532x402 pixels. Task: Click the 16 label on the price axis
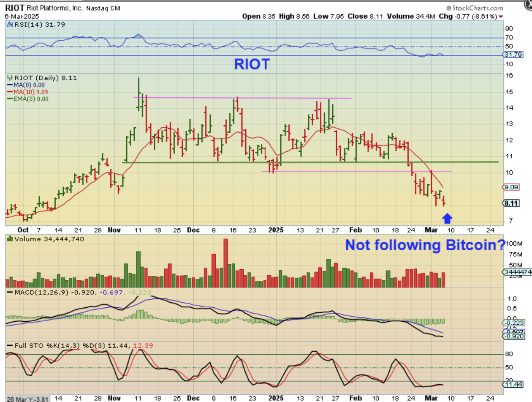coord(510,76)
